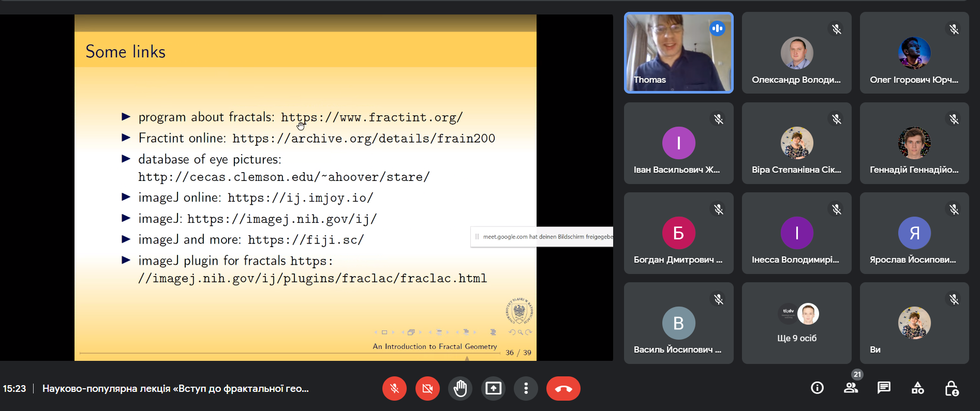Image resolution: width=980 pixels, height=411 pixels.
Task: Select the Олег Ігорович participant tile
Action: [x=914, y=53]
